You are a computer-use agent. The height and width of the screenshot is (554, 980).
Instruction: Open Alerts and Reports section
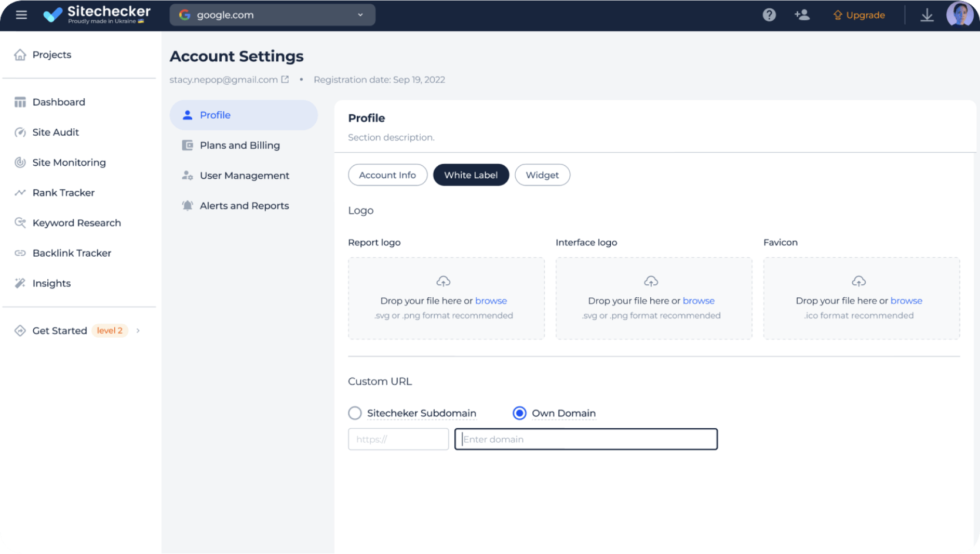pos(245,205)
